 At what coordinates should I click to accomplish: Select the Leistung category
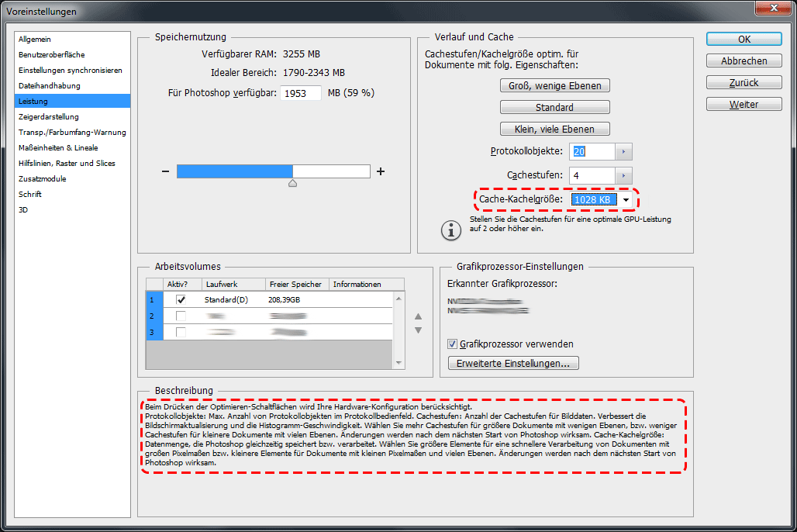click(x=73, y=102)
